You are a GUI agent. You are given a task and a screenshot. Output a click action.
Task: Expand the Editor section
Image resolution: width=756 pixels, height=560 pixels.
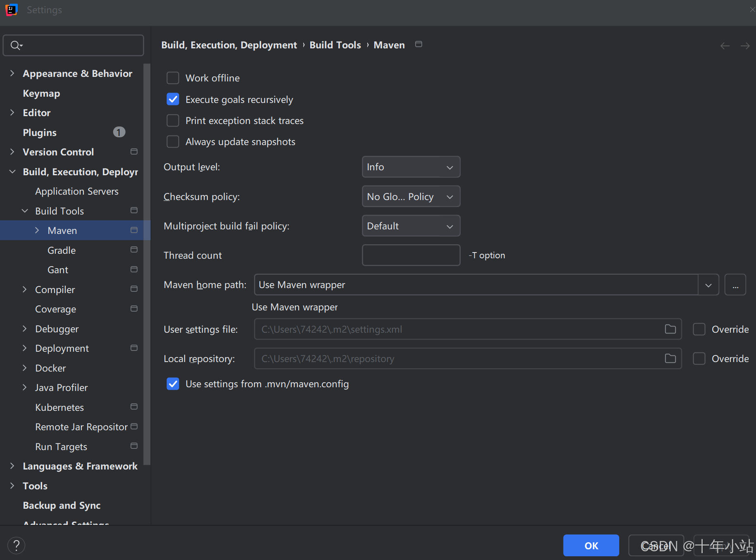[12, 112]
